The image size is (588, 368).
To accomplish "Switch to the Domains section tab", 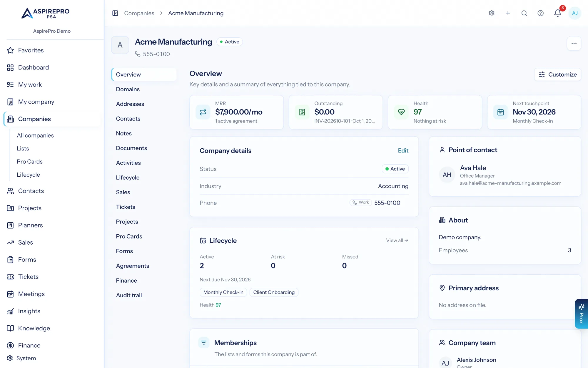I will [128, 89].
